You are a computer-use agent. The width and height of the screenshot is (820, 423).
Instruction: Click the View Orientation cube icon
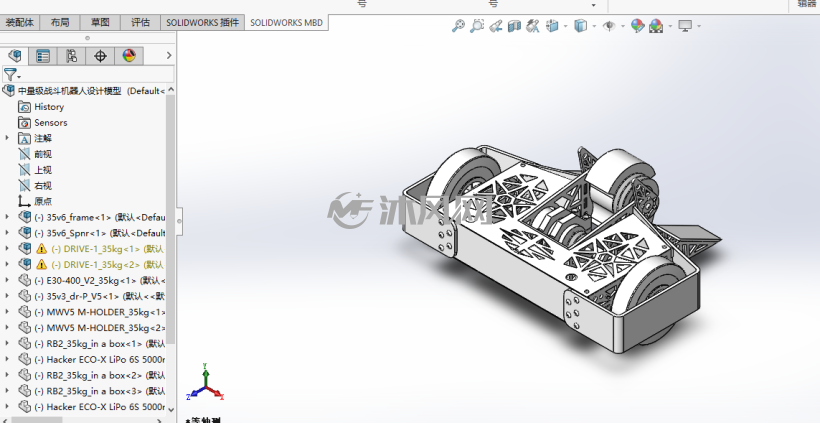552,26
